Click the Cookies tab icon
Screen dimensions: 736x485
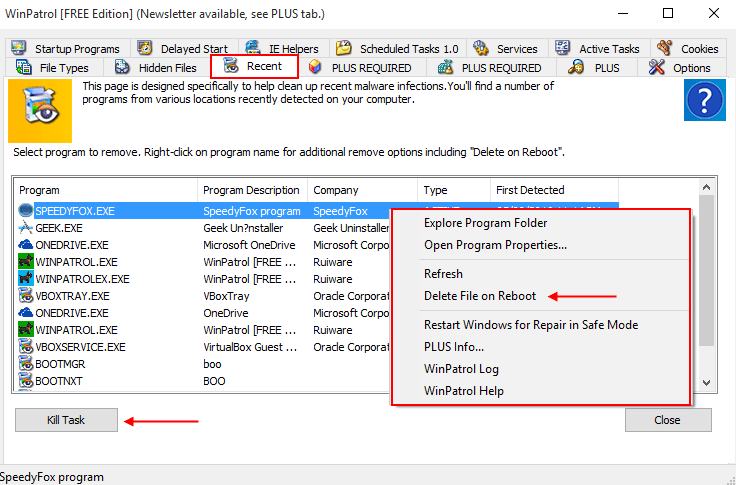(664, 48)
